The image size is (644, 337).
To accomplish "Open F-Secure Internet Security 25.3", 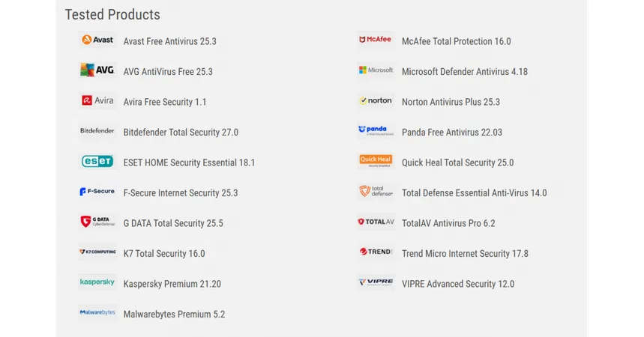I will pyautogui.click(x=180, y=193).
